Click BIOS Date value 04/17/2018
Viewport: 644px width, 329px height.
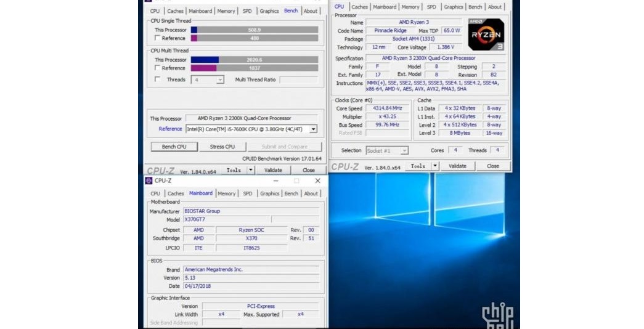point(251,286)
